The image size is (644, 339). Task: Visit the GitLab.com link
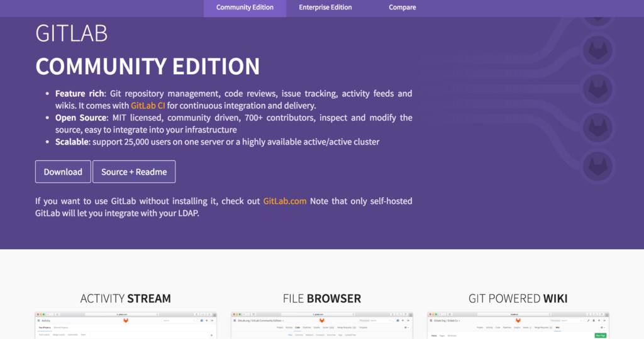[x=285, y=201]
